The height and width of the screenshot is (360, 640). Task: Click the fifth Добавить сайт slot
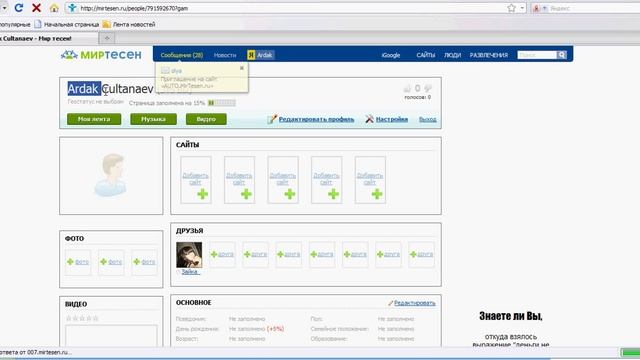370,180
